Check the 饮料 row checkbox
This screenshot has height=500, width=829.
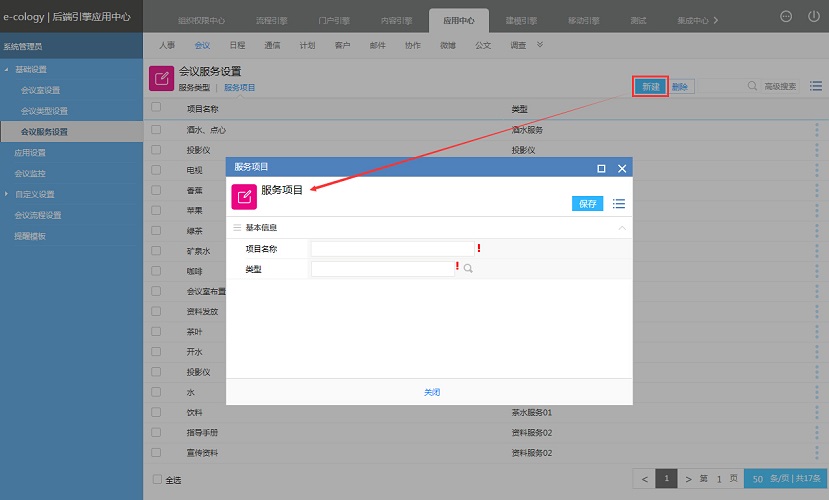[156, 412]
